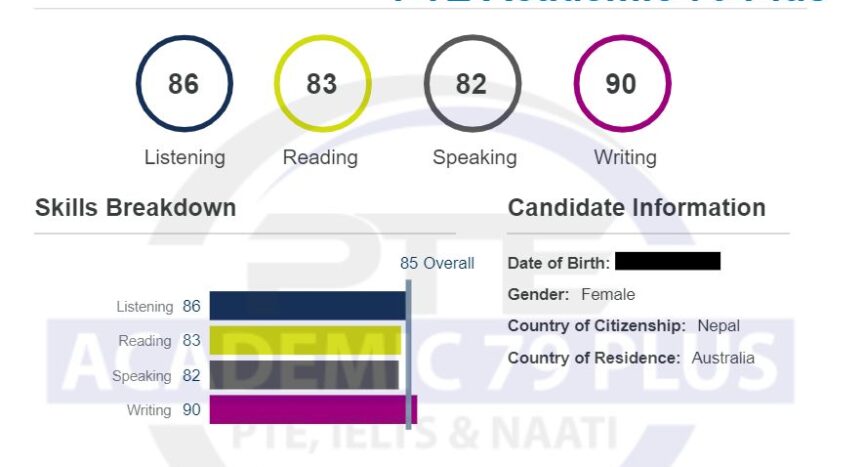Select the Speaking label under the grey circle
The image size is (864, 467).
474,158
